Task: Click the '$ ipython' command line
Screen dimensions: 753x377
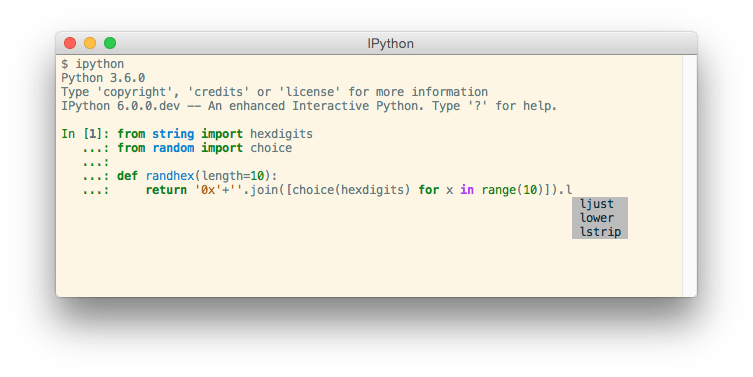Action: tap(93, 64)
